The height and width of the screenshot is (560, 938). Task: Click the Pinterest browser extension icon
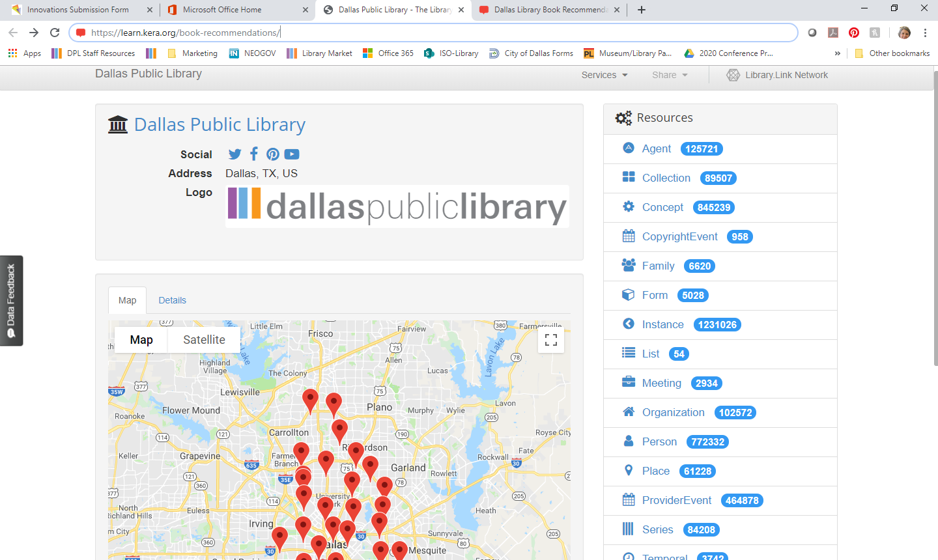click(854, 33)
